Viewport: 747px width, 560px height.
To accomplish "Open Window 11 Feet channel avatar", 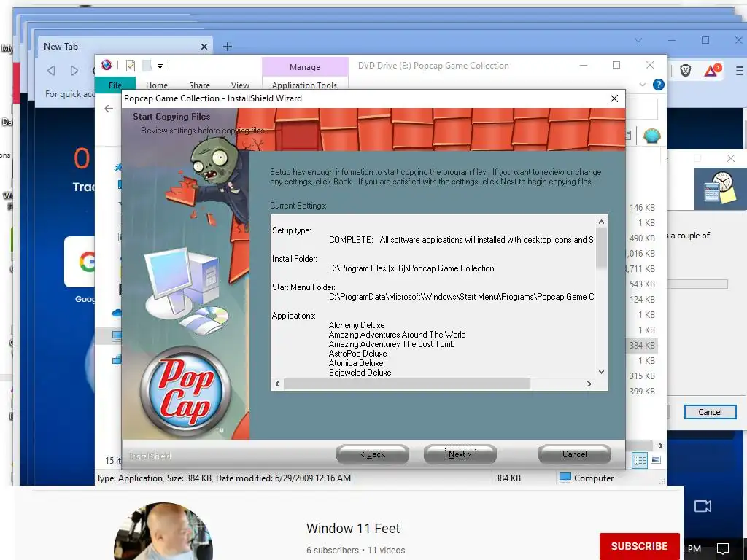I will [163, 532].
